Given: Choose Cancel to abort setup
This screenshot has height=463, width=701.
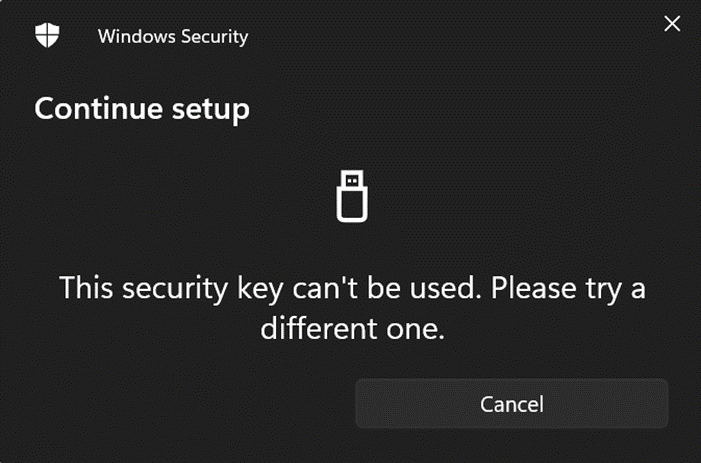Looking at the screenshot, I should click(x=511, y=404).
